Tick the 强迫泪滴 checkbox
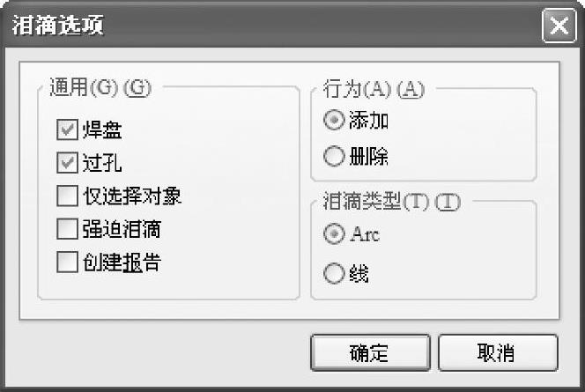Image resolution: width=585 pixels, height=392 pixels. tap(67, 229)
